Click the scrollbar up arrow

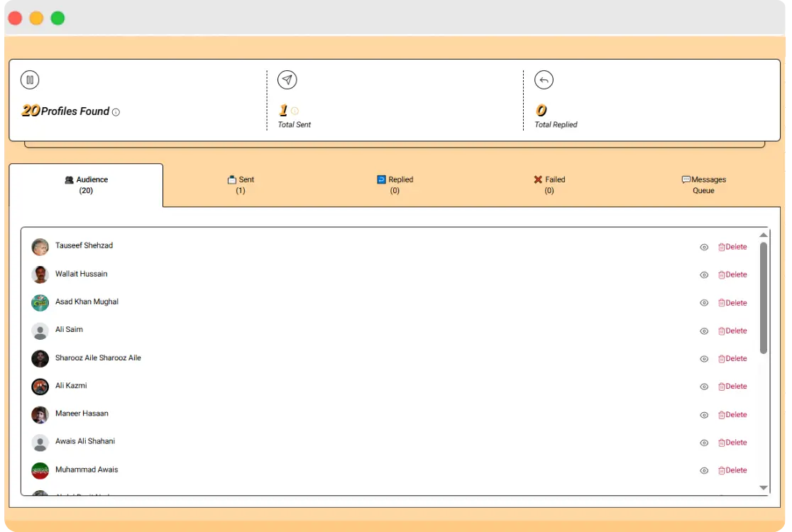pyautogui.click(x=763, y=235)
